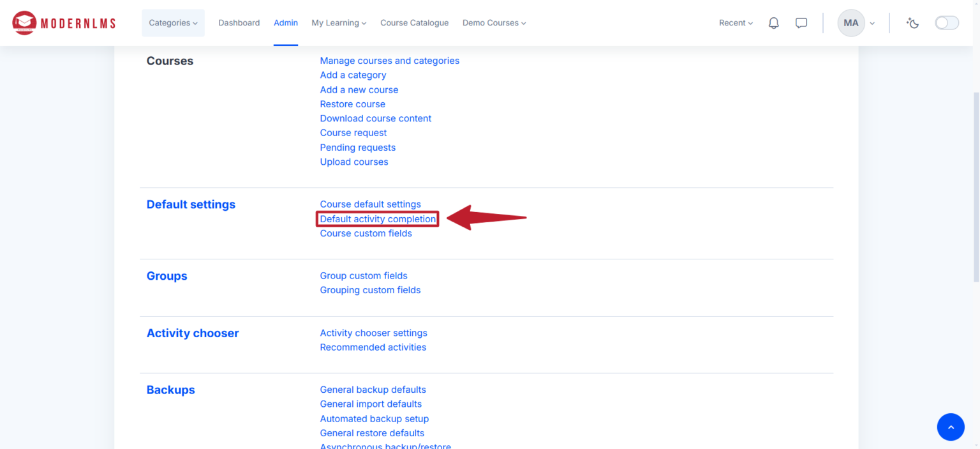Click the Activity chooser settings link
Image resolution: width=980 pixels, height=449 pixels.
click(x=373, y=333)
